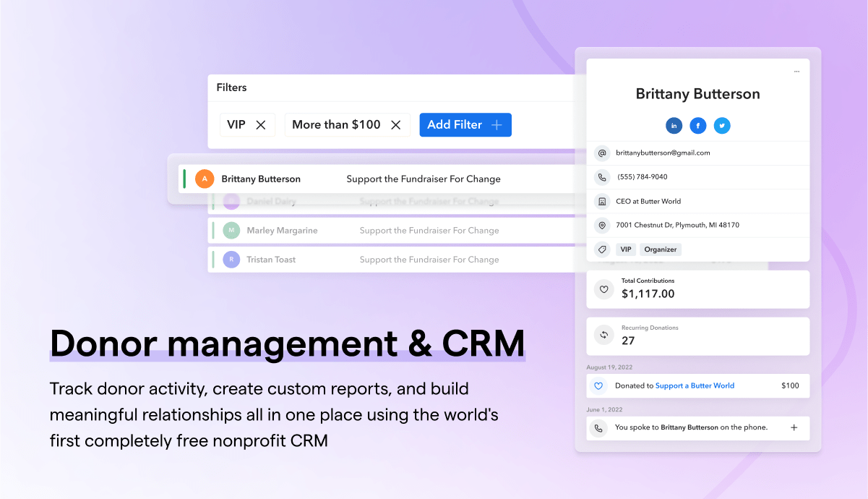
Task: Expand the phone call note with plus
Action: pyautogui.click(x=794, y=428)
